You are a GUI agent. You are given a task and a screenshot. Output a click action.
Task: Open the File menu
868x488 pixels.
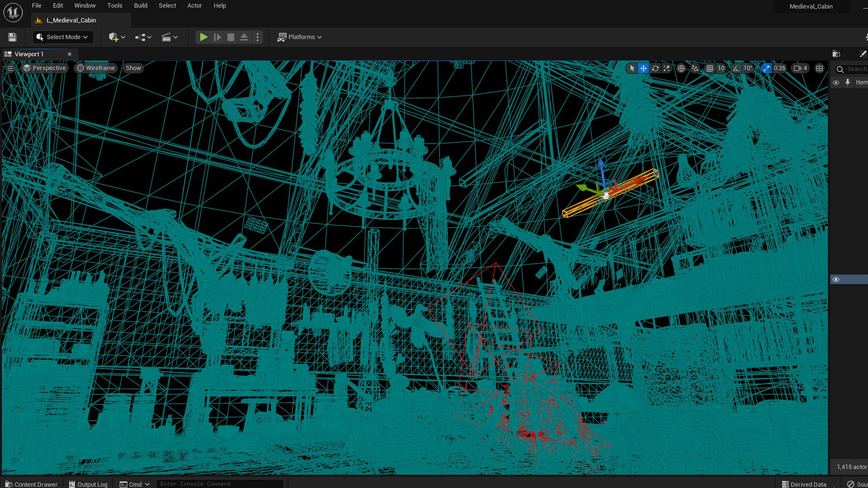point(36,6)
